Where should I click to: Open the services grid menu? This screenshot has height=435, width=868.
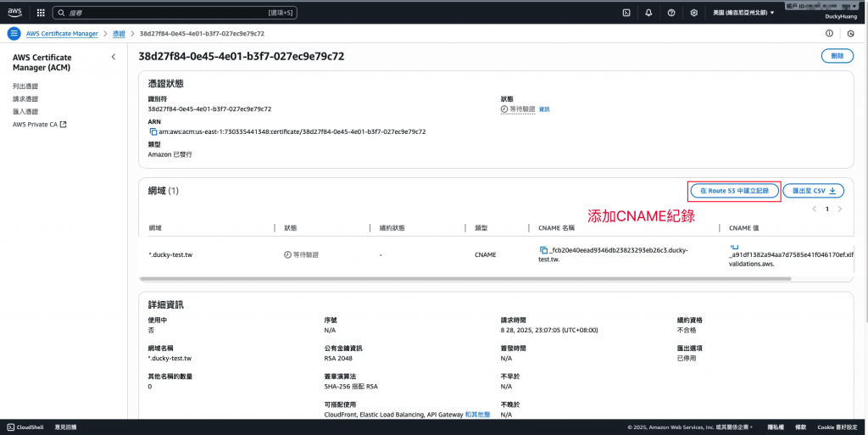point(41,12)
